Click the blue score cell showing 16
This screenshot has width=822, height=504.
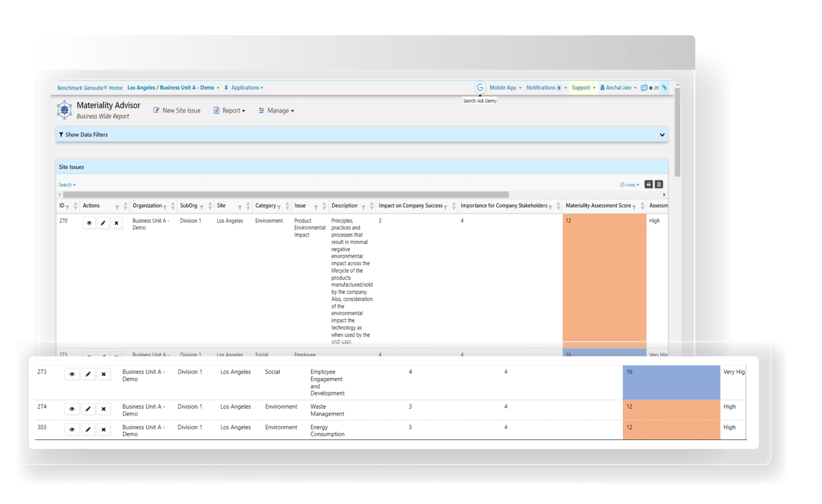[x=671, y=382]
